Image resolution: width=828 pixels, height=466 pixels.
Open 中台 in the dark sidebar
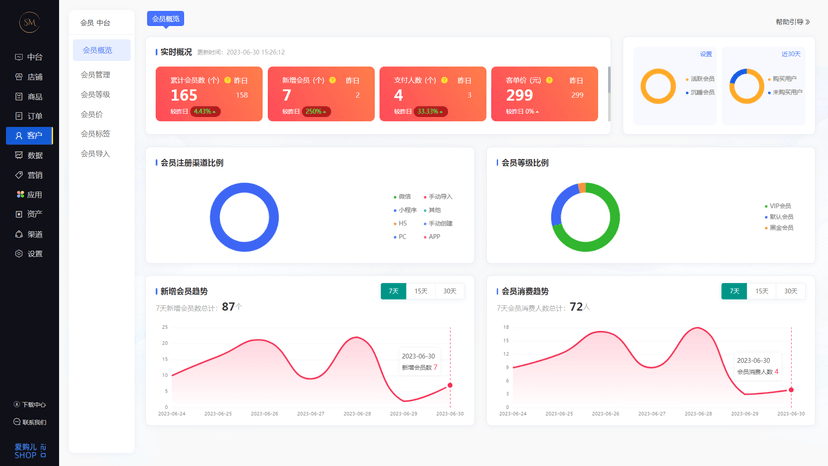(29, 57)
